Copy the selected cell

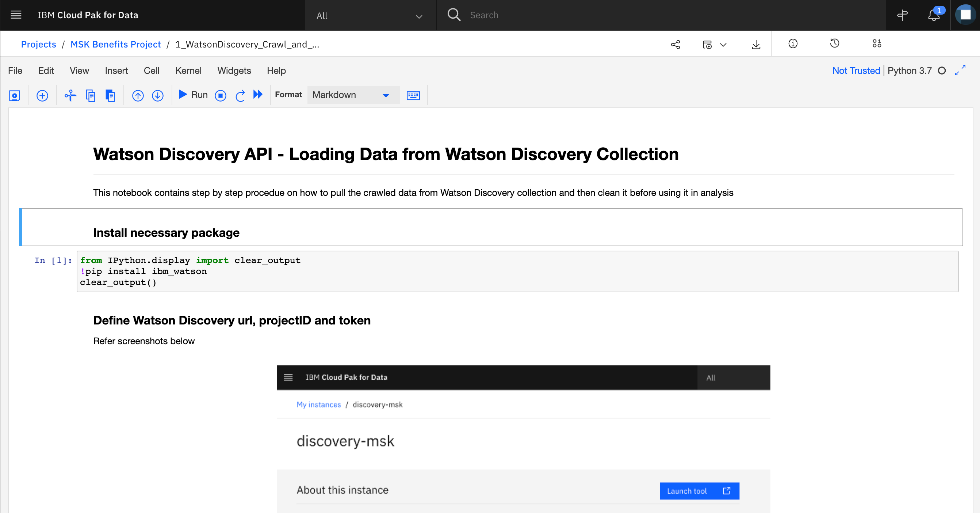91,95
